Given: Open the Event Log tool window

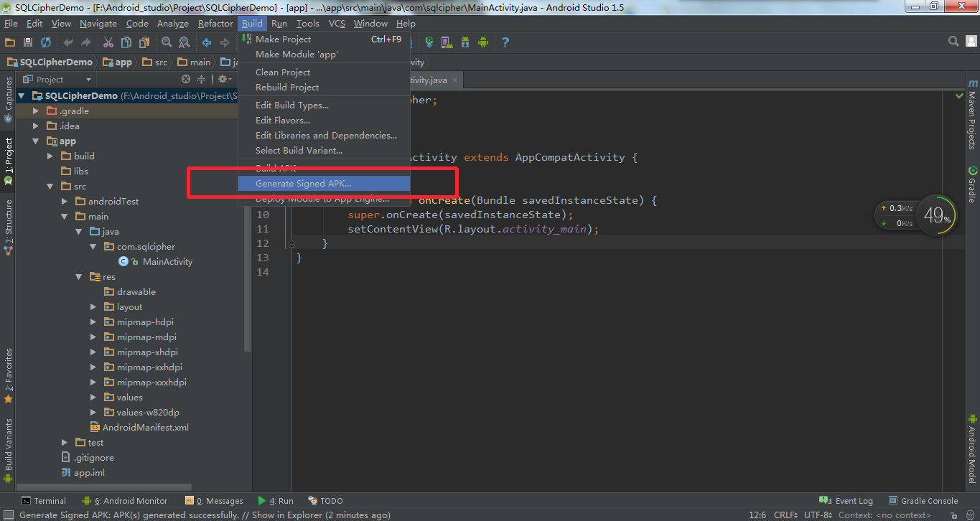Looking at the screenshot, I should [846, 501].
